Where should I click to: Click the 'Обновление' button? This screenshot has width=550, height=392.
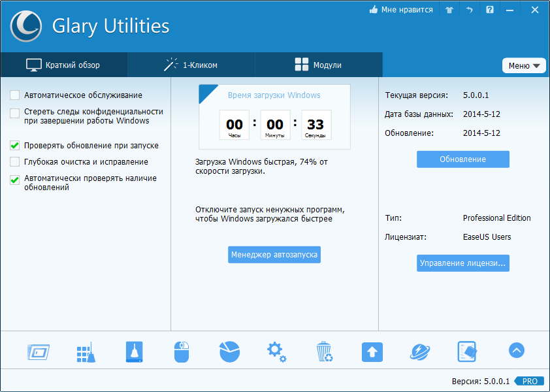(x=463, y=159)
